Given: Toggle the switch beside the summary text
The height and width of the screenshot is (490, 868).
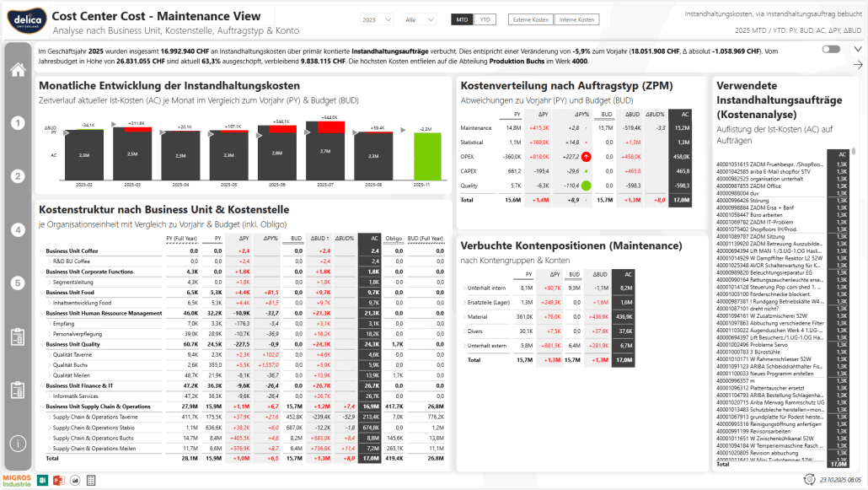Looking at the screenshot, I should click(831, 50).
